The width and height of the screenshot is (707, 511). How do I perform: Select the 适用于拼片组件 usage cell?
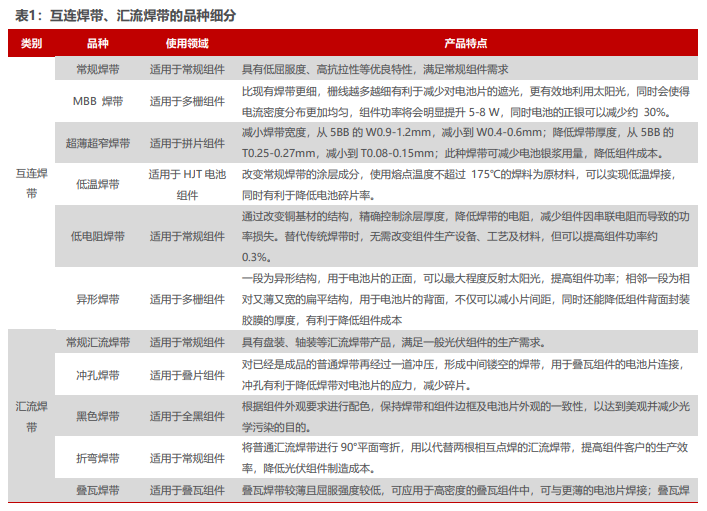click(x=187, y=143)
